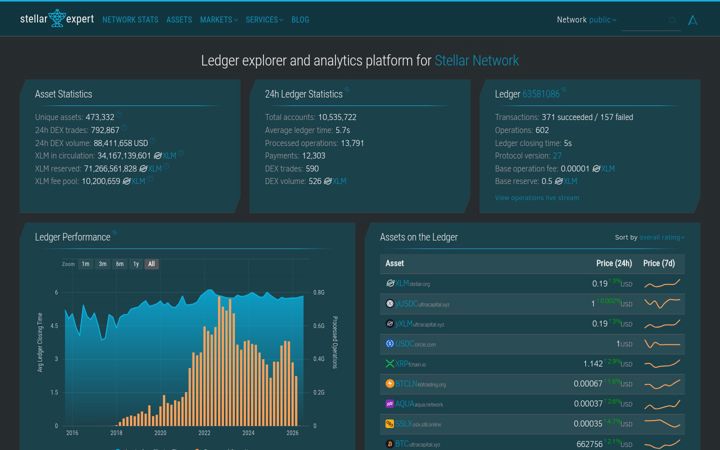Click the AQUA asset icon

click(x=390, y=404)
